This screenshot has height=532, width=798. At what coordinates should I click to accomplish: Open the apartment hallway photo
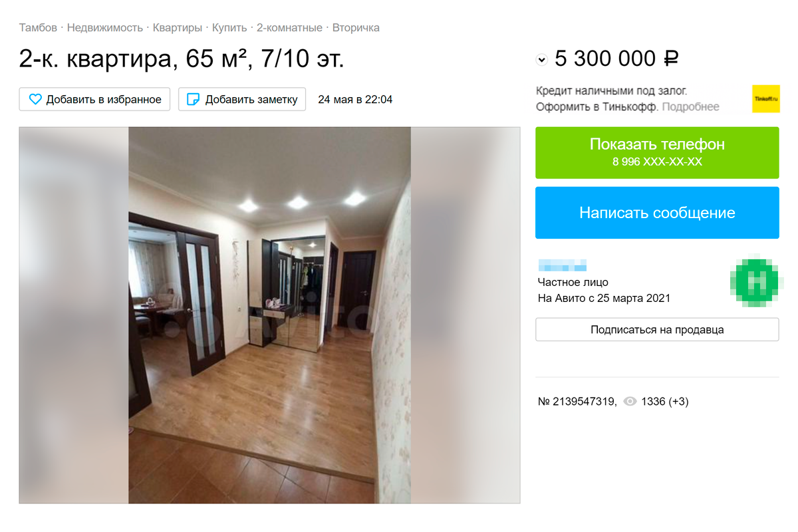coord(269,315)
